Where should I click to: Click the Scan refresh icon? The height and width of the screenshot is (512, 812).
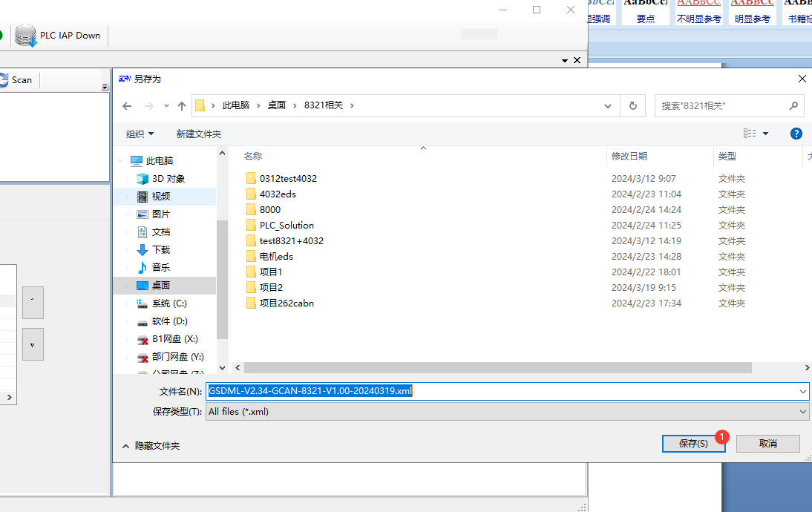click(x=4, y=80)
